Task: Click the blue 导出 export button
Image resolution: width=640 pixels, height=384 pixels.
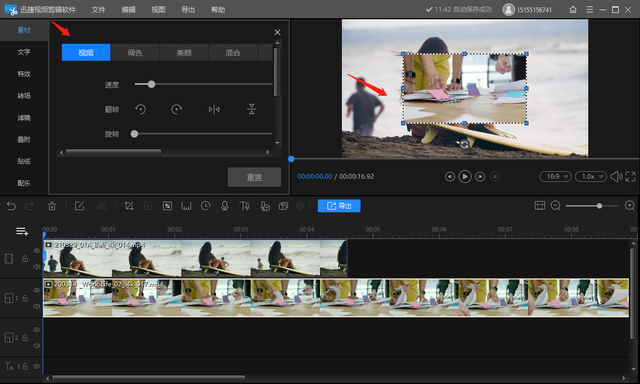Action: pos(339,206)
